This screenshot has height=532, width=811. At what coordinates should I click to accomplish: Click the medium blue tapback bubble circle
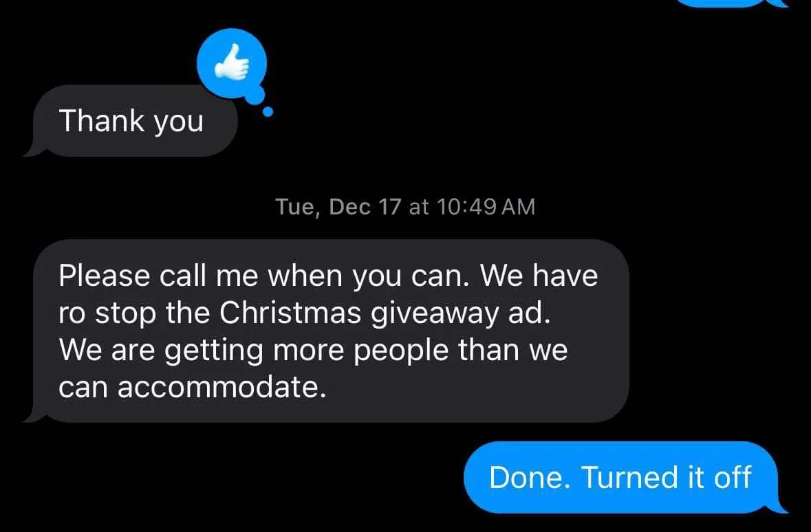(x=255, y=95)
